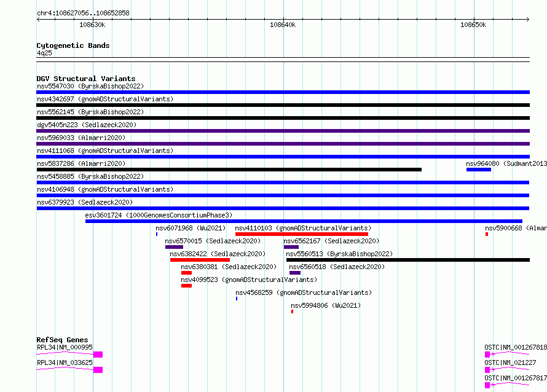Select nsv4110103 gnomAD variant label
Viewport: 547px width, 392px height.
(303, 228)
